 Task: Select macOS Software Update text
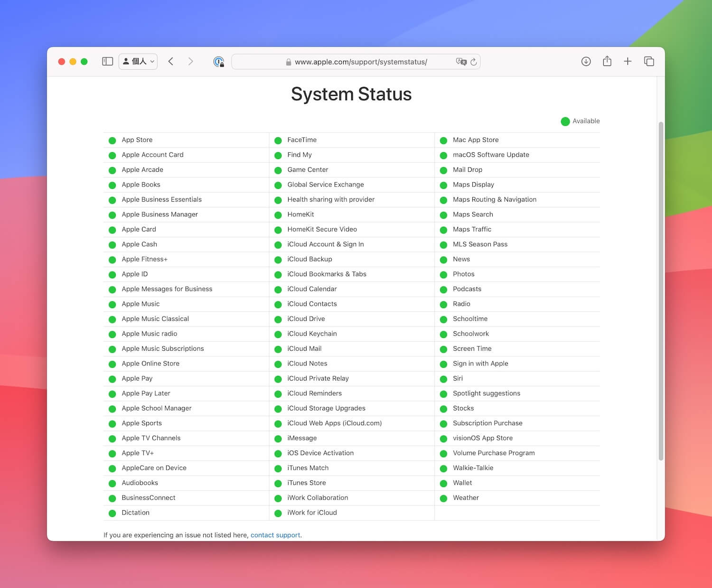[x=491, y=155]
